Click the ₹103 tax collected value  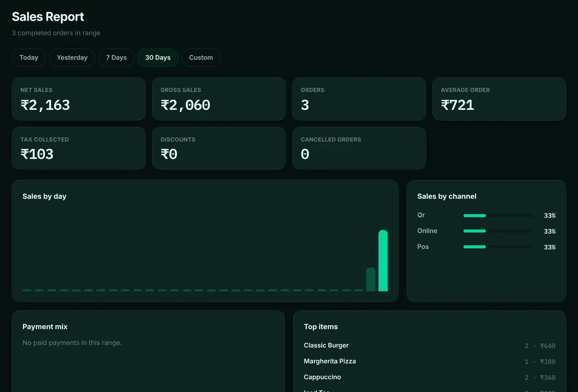pyautogui.click(x=37, y=154)
